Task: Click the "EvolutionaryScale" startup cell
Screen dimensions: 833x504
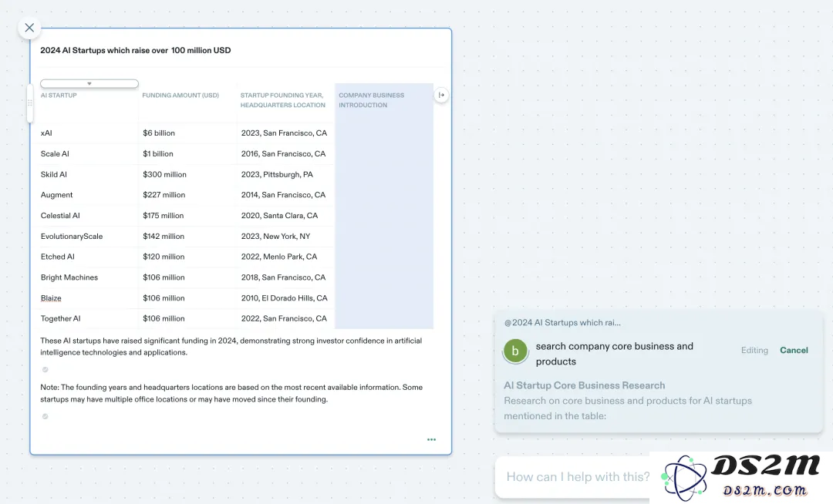Action: [72, 237]
